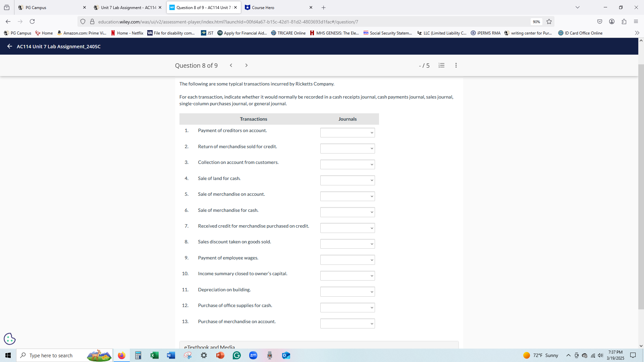Bookmark this page with the star icon
This screenshot has width=644, height=362.
[549, 22]
